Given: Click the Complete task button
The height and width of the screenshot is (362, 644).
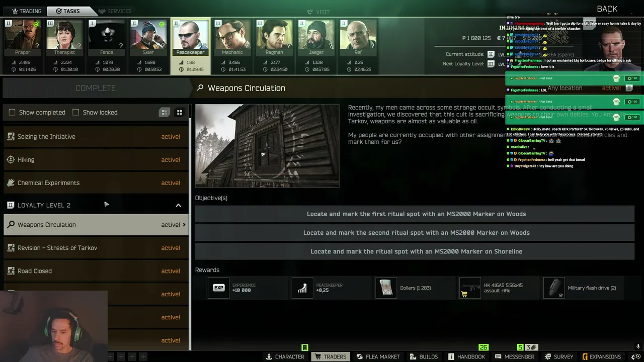Looking at the screenshot, I should 96,88.
